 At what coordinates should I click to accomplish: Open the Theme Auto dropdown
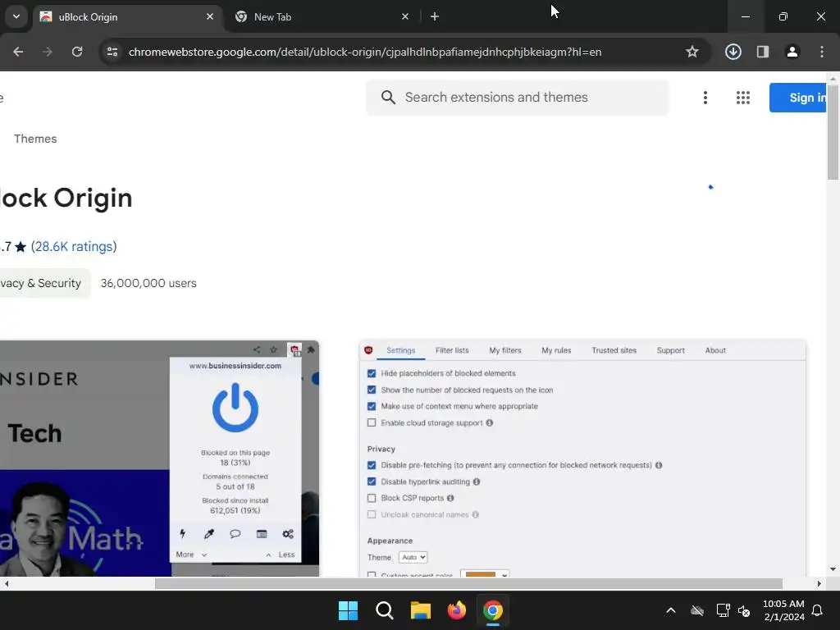pos(413,557)
